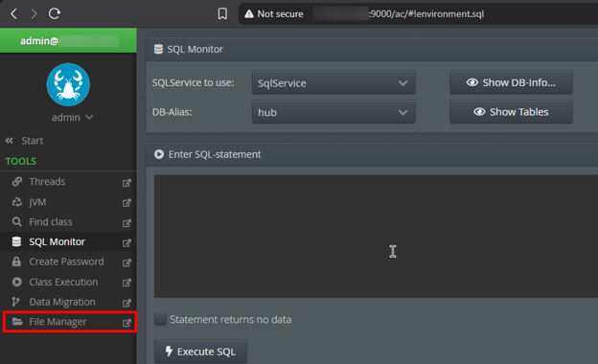Click the green admin@ header bar
Viewport: 598px width, 364px height.
tap(68, 40)
